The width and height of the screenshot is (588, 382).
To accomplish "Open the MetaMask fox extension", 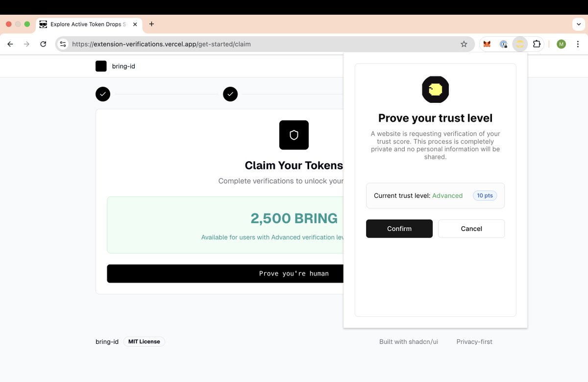I will [487, 44].
